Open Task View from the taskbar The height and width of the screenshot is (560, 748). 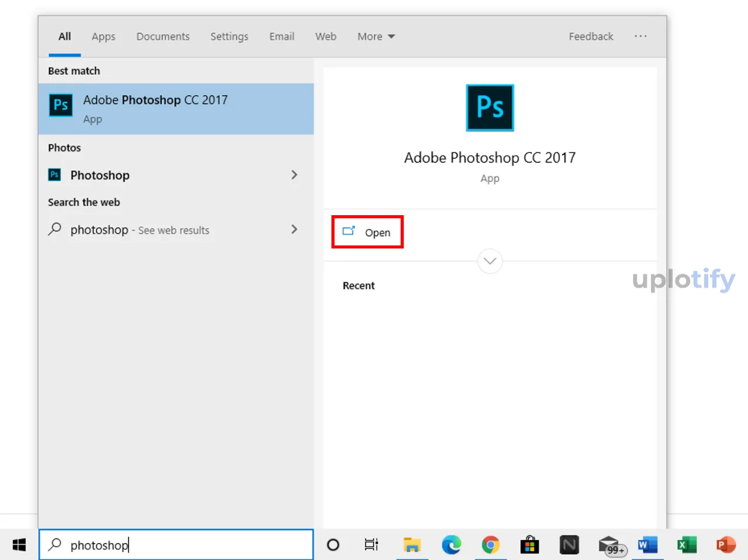(372, 545)
